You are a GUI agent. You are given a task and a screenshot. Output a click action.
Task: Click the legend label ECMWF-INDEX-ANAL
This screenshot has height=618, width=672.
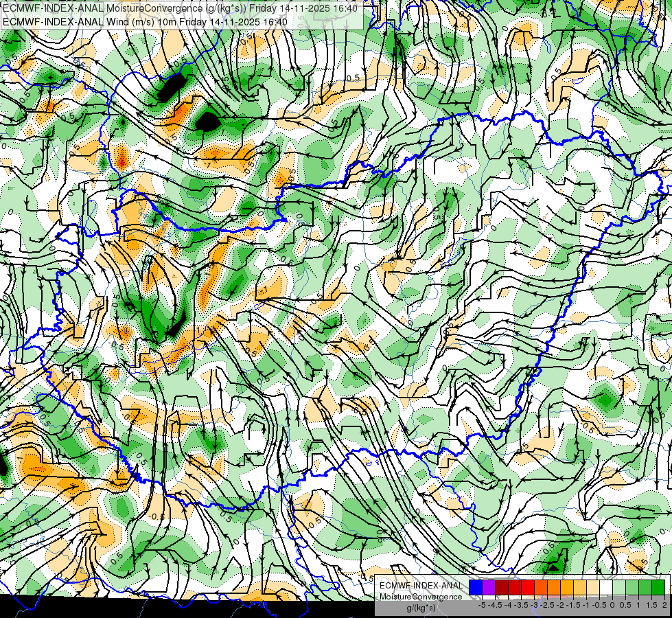coord(421,586)
